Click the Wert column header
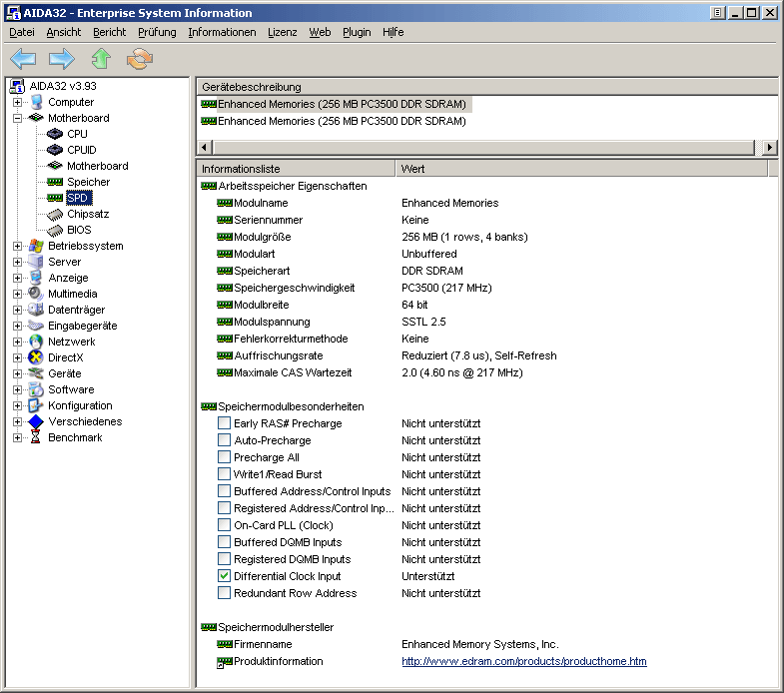Screen dimensions: 784x693 [x=581, y=169]
